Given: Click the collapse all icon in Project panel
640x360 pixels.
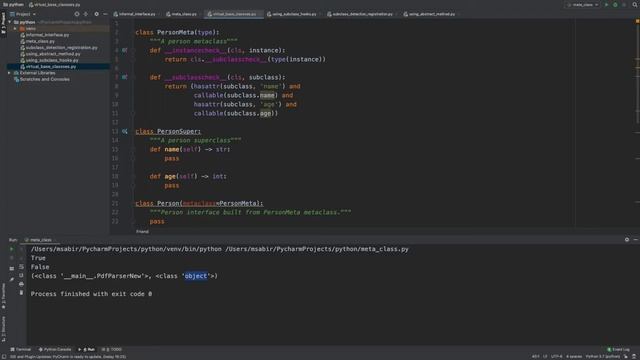Looking at the screenshot, I should (86, 14).
